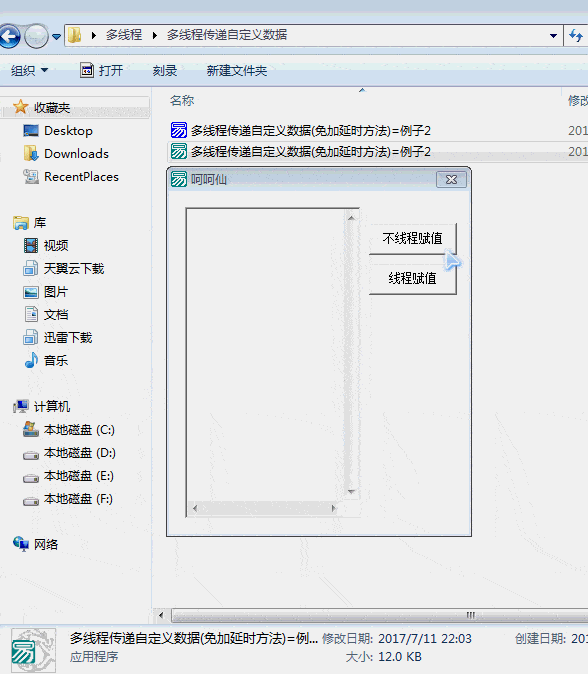Screen dimensions: 588x674
Task: Select the blue-icon 多线程传递自定义数据 例子2 file
Action: coord(301,130)
